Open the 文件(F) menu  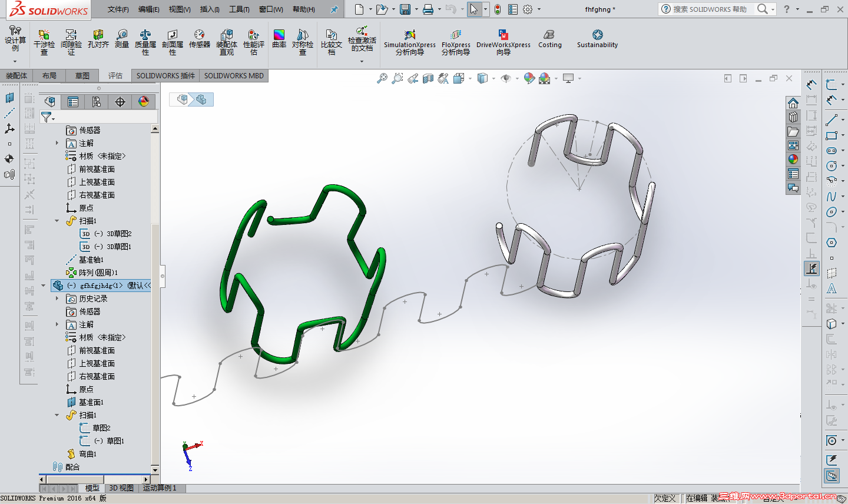118,9
